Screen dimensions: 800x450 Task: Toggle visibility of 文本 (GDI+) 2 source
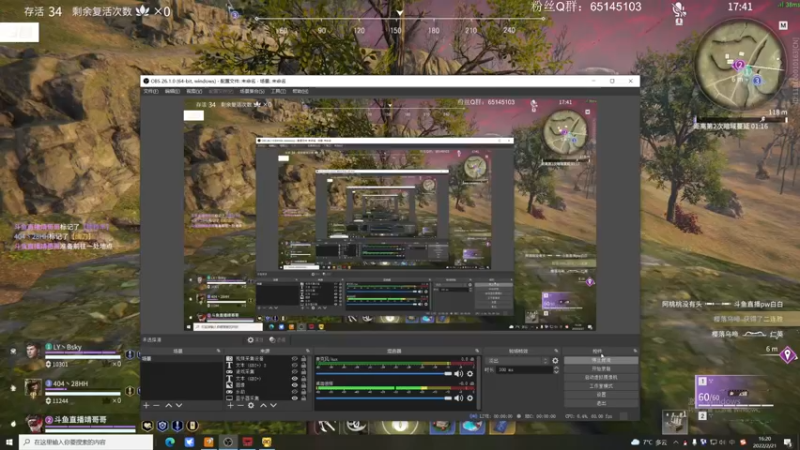(x=294, y=365)
